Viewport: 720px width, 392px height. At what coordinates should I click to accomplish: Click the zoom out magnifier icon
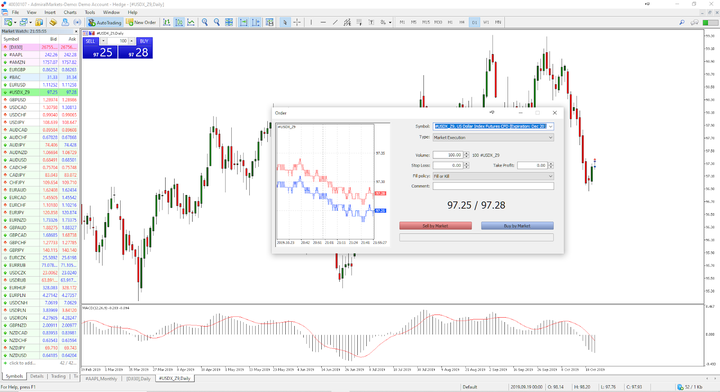click(x=217, y=22)
